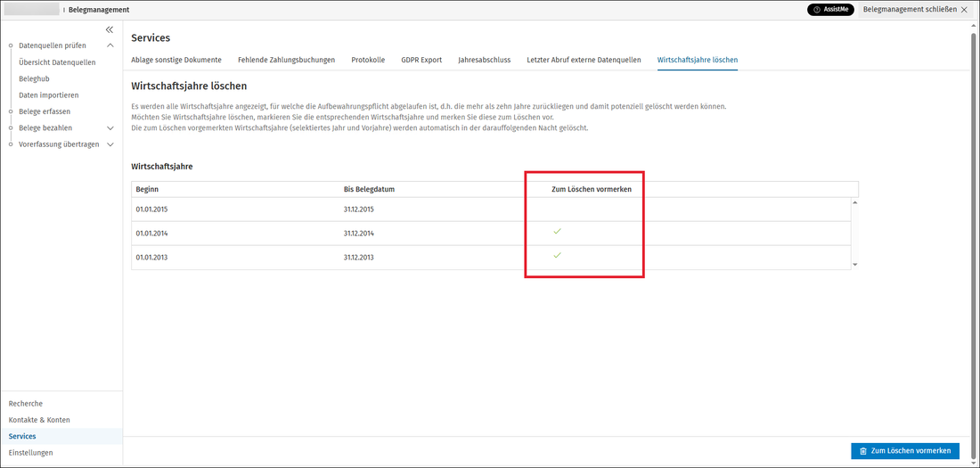This screenshot has width=980, height=468.
Task: Click the Zum Löschen vormerken blue button
Action: (x=905, y=451)
